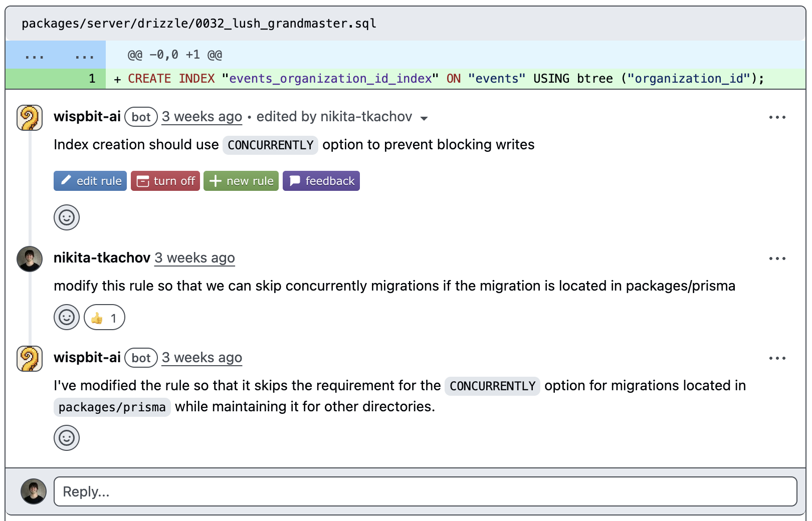
Task: Open the 3 weeks ago timestamp on the first comment
Action: 201,116
